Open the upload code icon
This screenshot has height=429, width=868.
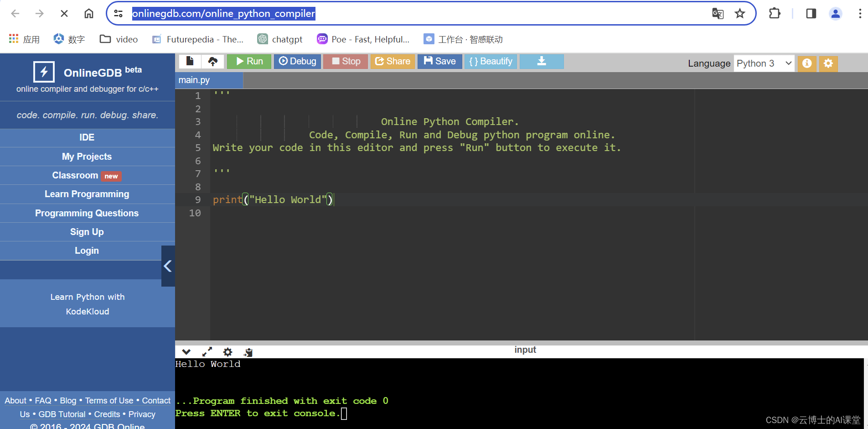click(212, 61)
